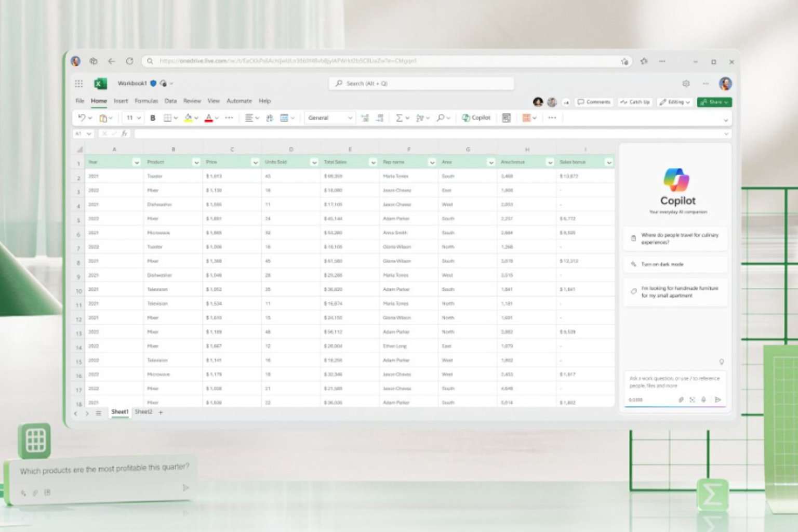
Task: Add a new sheet with plus
Action: tap(161, 413)
